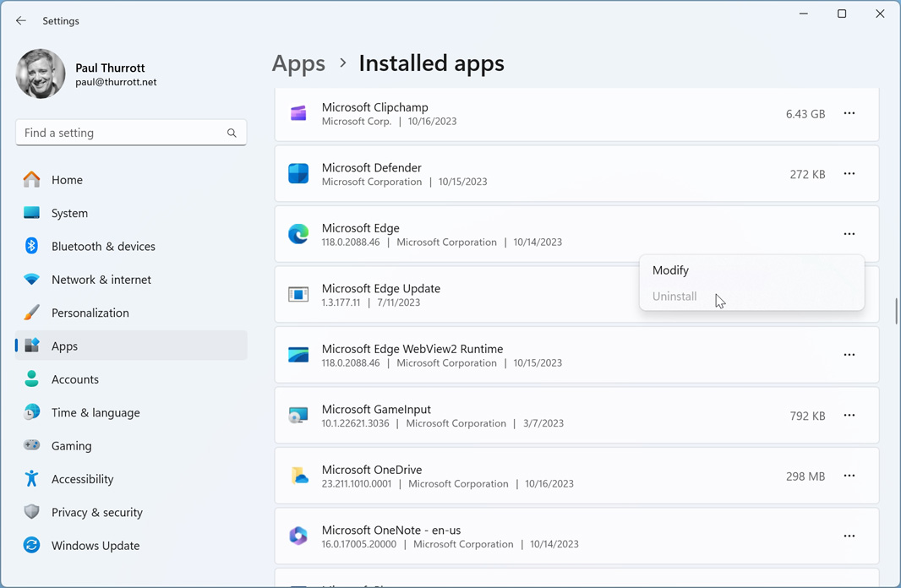The width and height of the screenshot is (901, 588).
Task: Click the Edge WebView2 Runtime icon
Action: (x=298, y=355)
